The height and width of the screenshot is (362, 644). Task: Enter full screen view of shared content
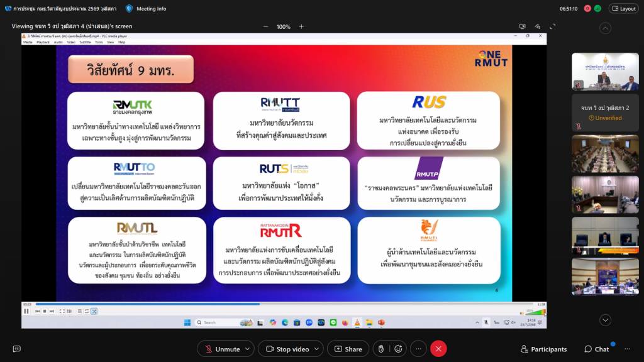click(552, 27)
